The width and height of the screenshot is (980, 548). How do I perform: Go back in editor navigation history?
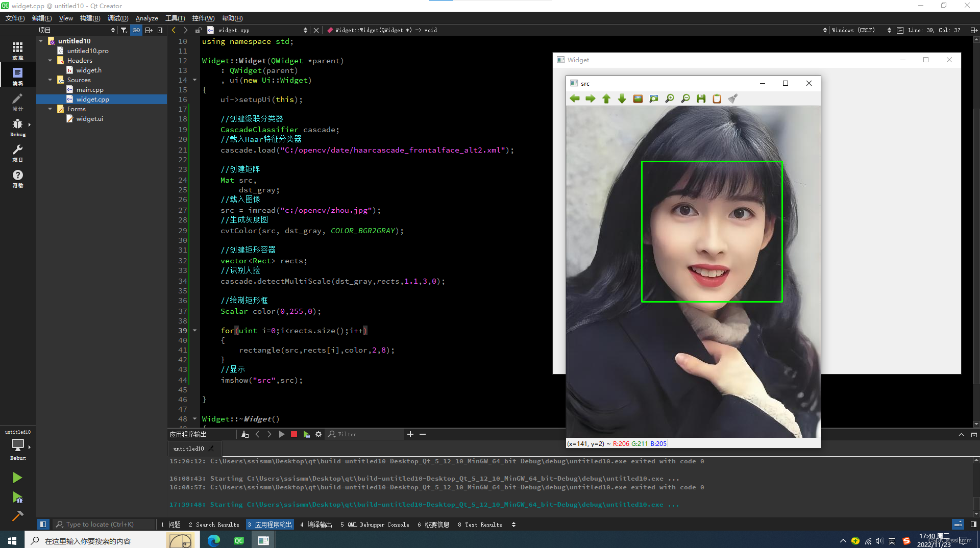174,30
